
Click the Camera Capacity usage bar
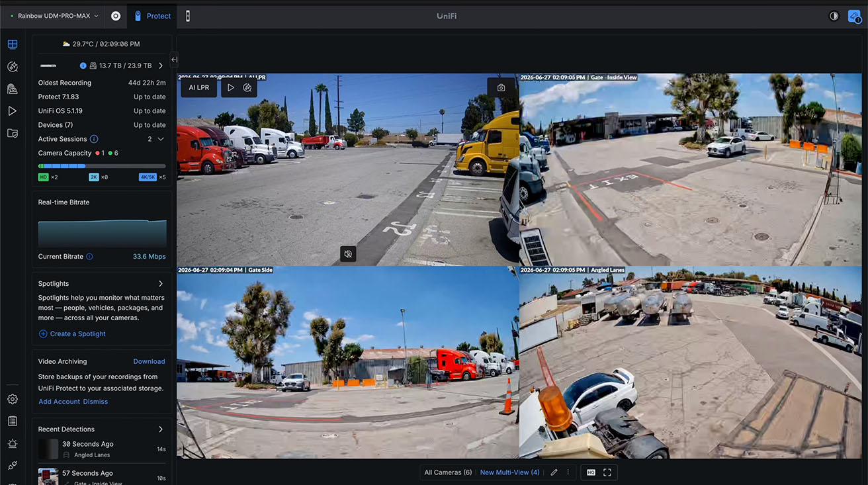[102, 166]
